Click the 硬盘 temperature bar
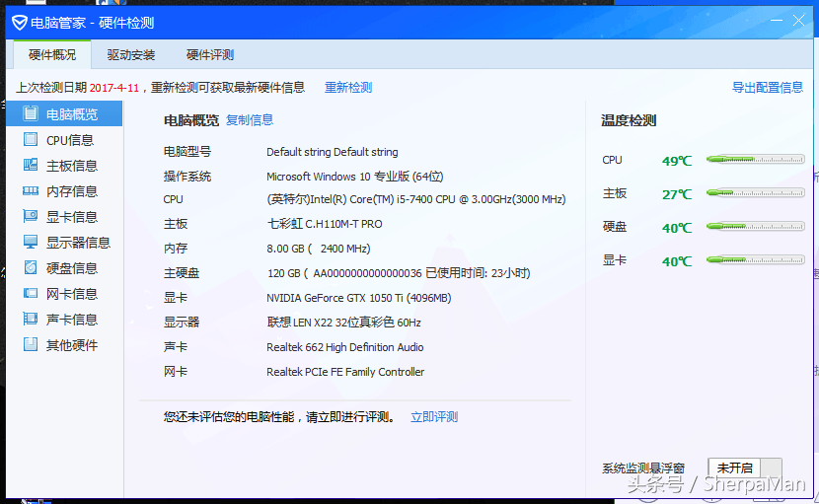This screenshot has height=504, width=819. tap(755, 226)
